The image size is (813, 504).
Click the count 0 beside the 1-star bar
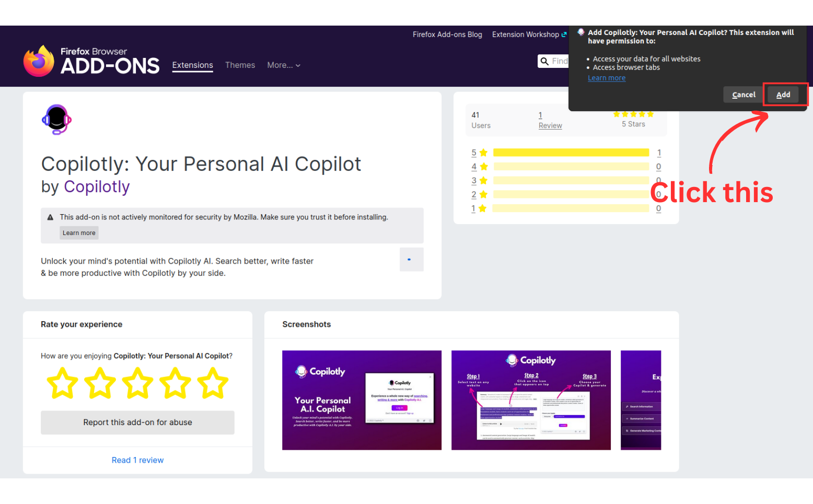(658, 208)
